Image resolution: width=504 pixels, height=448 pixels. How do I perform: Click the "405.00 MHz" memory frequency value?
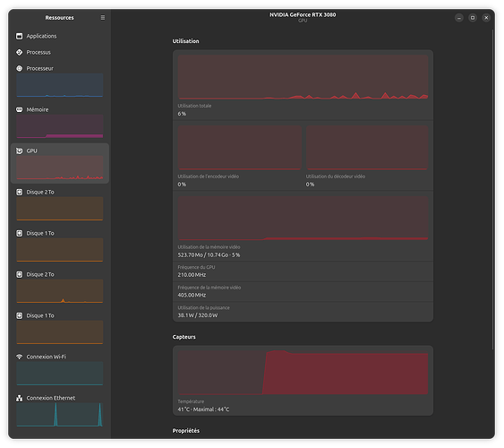(x=192, y=295)
